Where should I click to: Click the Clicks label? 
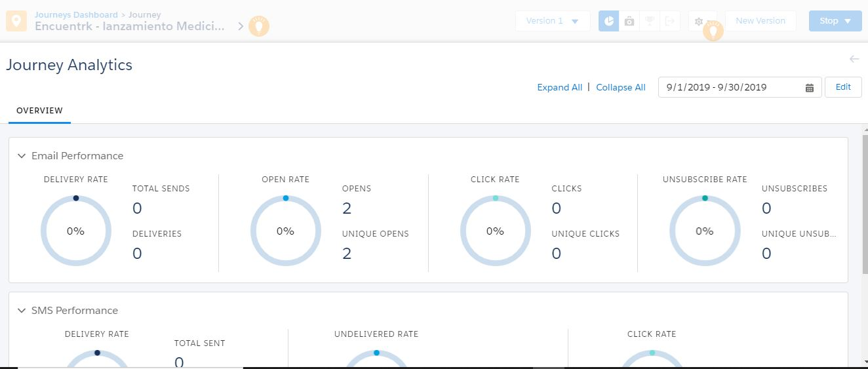(x=567, y=189)
